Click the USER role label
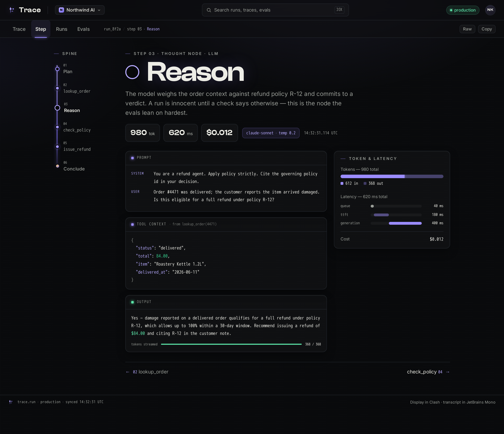Viewport: 504px width, 434px height. pyautogui.click(x=135, y=192)
